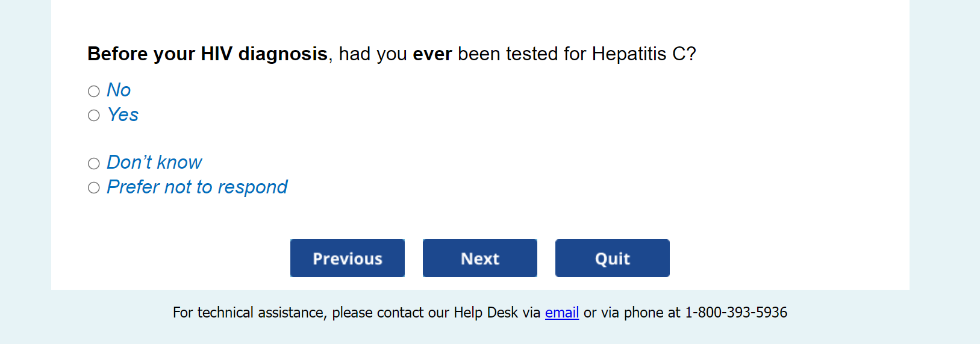The width and height of the screenshot is (980, 344).
Task: Select the 'Yes' radio button
Action: [94, 115]
